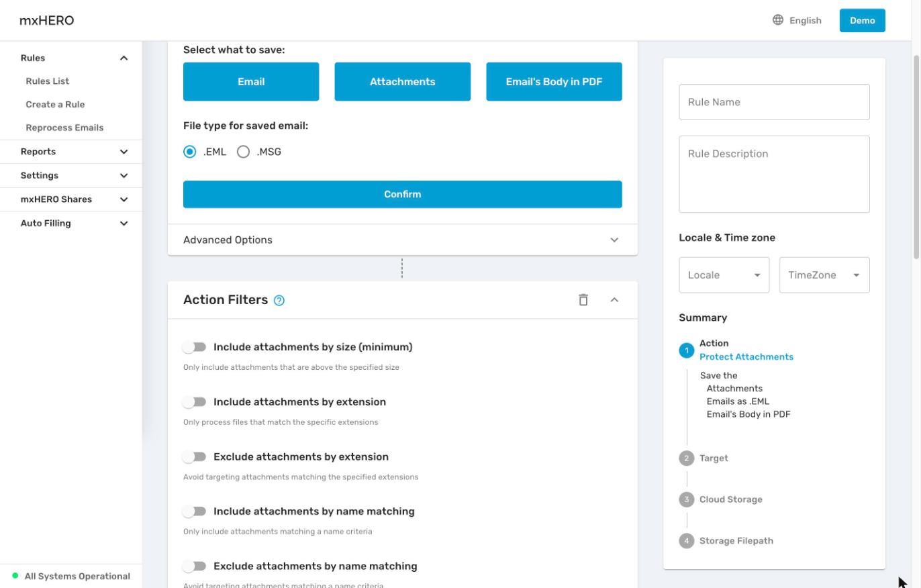Click the Protect Attachments summary link
921x588 pixels.
pyautogui.click(x=746, y=357)
